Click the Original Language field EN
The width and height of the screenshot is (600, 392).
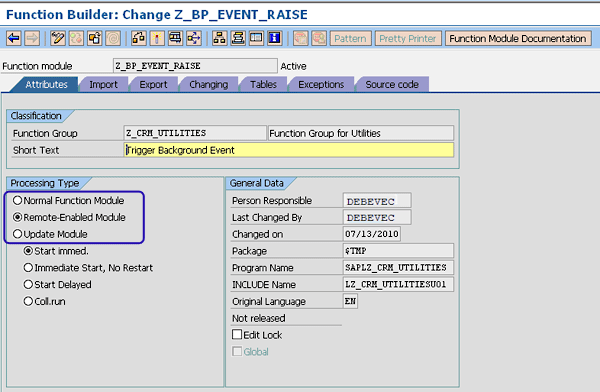click(x=350, y=301)
